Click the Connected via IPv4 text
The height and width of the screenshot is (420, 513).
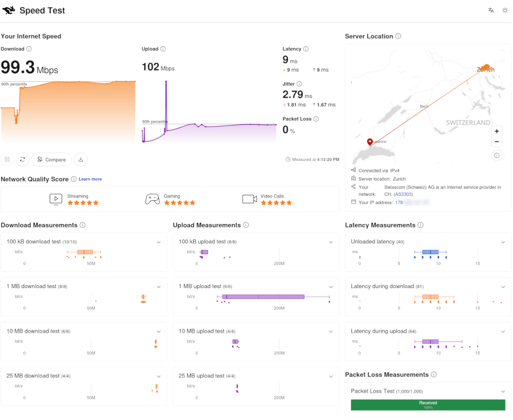tap(379, 171)
